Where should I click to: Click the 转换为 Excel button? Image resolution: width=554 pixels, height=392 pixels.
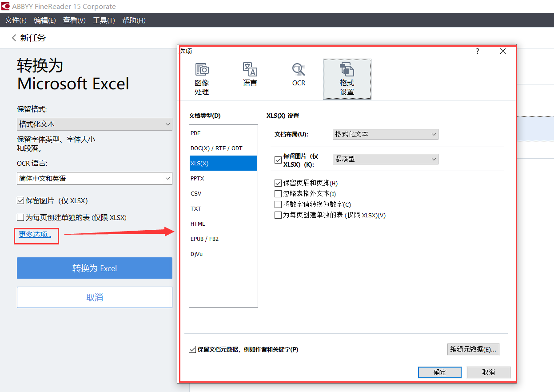click(94, 268)
